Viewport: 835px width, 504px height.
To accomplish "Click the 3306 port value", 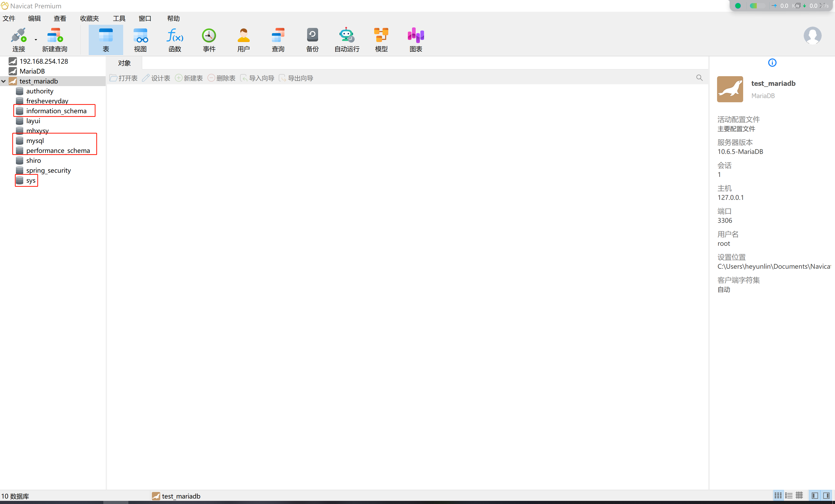I will (725, 220).
